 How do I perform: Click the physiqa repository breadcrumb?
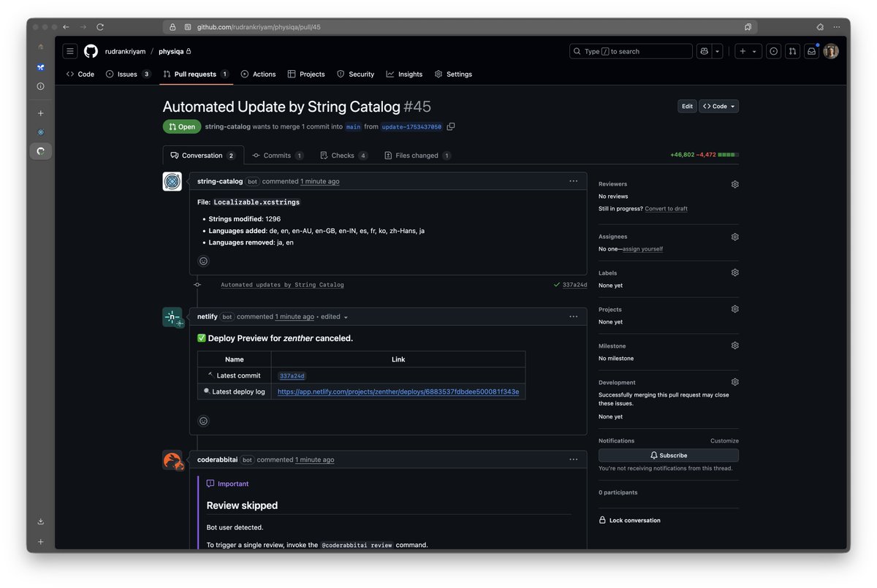pyautogui.click(x=170, y=52)
